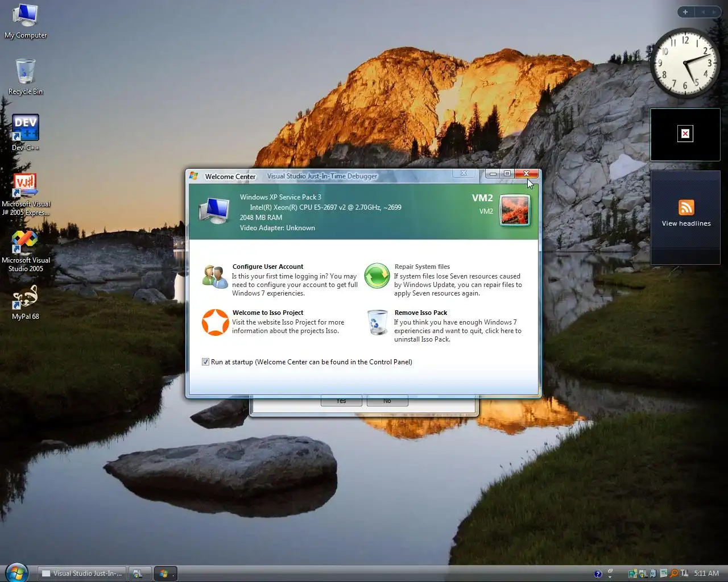Click Yes in the Just-In-Time Debugger dialog
Viewport: 728px width, 582px height.
[341, 401]
